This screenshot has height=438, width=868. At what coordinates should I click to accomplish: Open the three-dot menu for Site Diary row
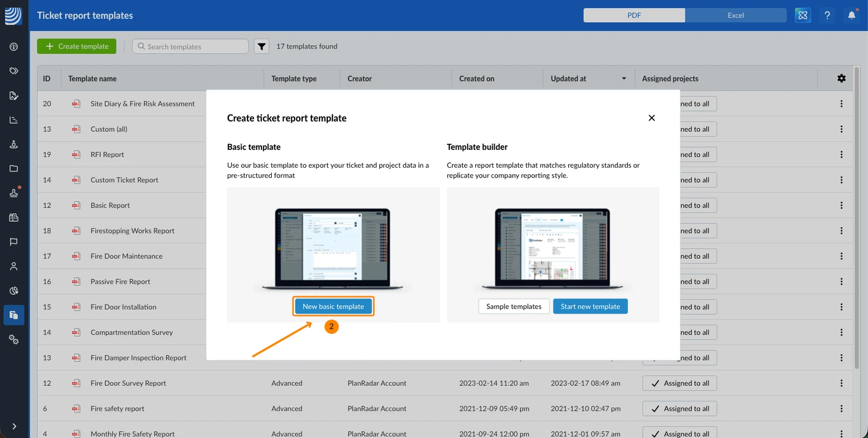click(x=841, y=104)
